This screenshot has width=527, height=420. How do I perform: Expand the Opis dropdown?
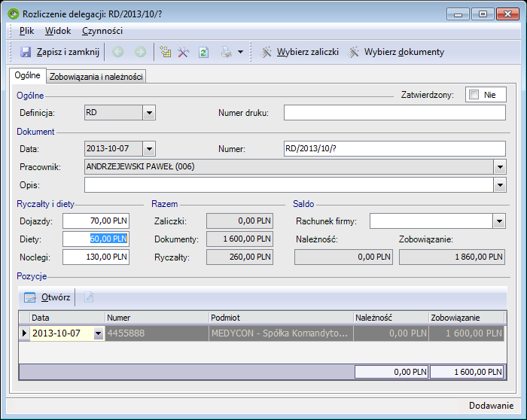pyautogui.click(x=500, y=185)
